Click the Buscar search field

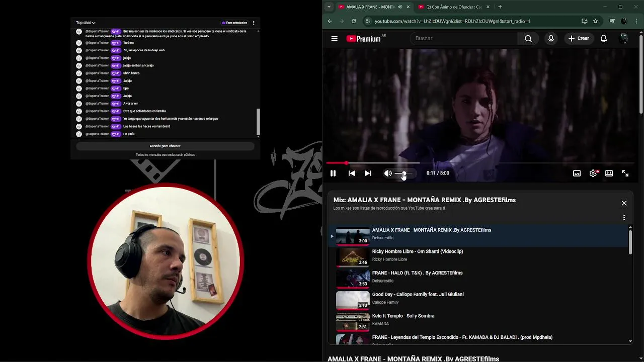(463, 38)
